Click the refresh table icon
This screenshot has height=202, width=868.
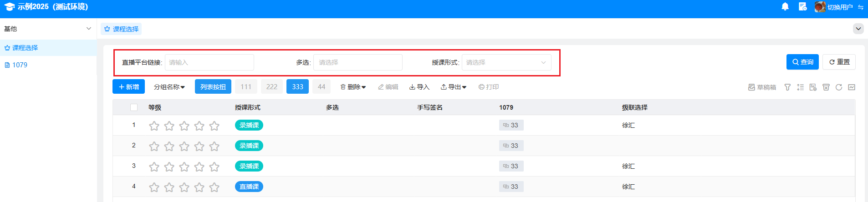839,87
